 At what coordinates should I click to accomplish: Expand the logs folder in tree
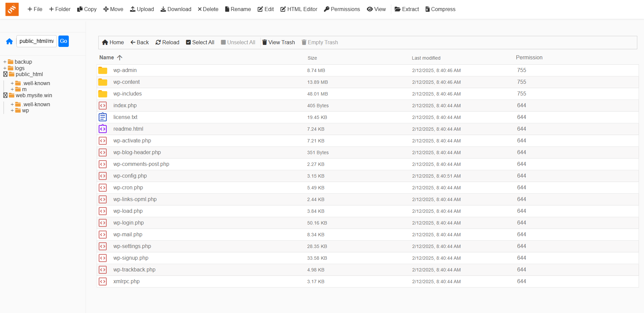(5, 68)
